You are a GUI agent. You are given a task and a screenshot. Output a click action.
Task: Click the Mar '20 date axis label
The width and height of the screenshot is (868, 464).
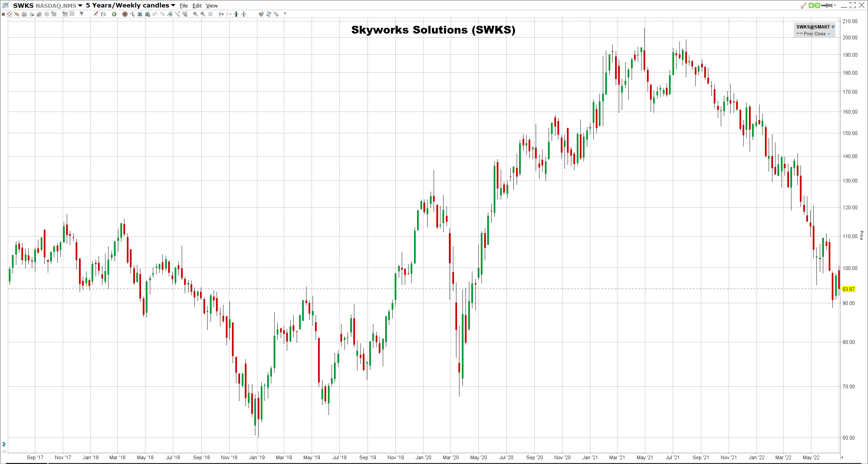451,458
